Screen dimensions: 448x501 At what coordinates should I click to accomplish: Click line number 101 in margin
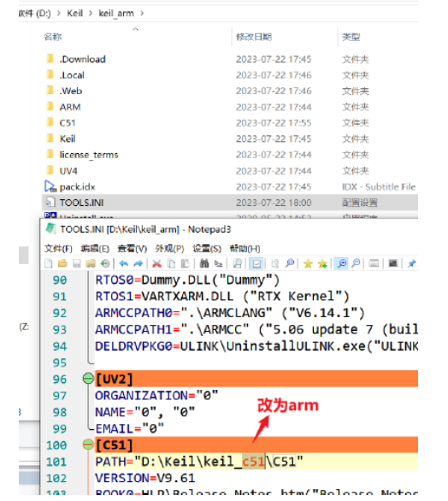56,462
